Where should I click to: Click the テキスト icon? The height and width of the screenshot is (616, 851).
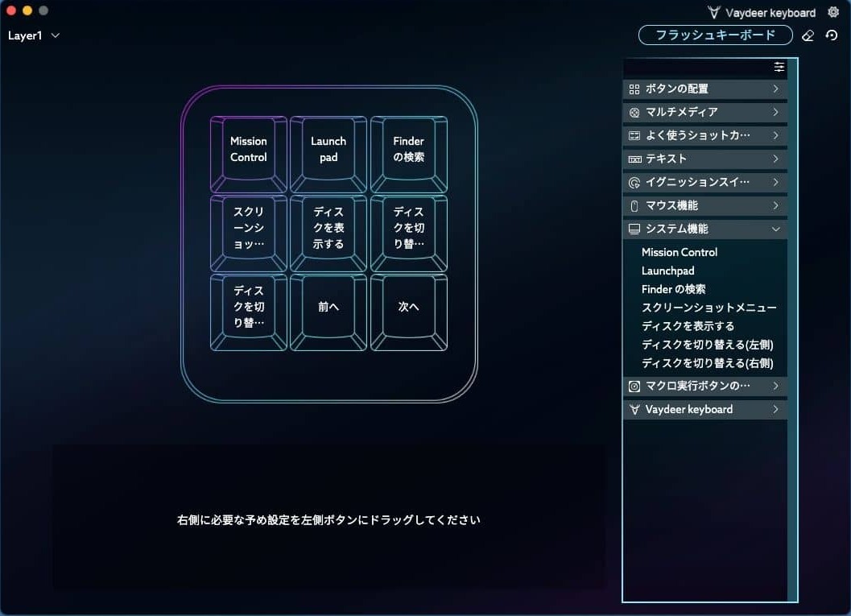pos(634,159)
